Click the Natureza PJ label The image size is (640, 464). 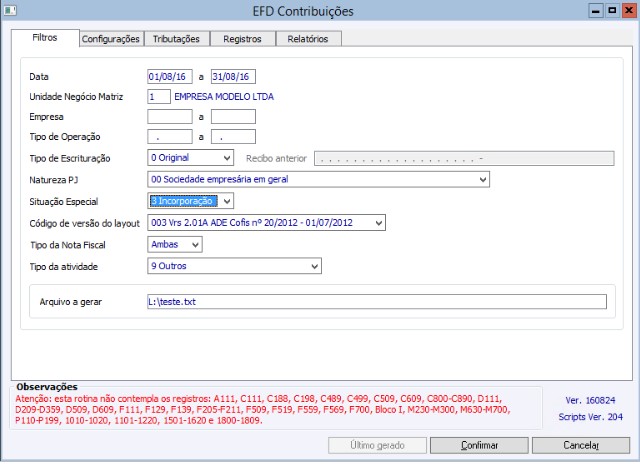(53, 180)
